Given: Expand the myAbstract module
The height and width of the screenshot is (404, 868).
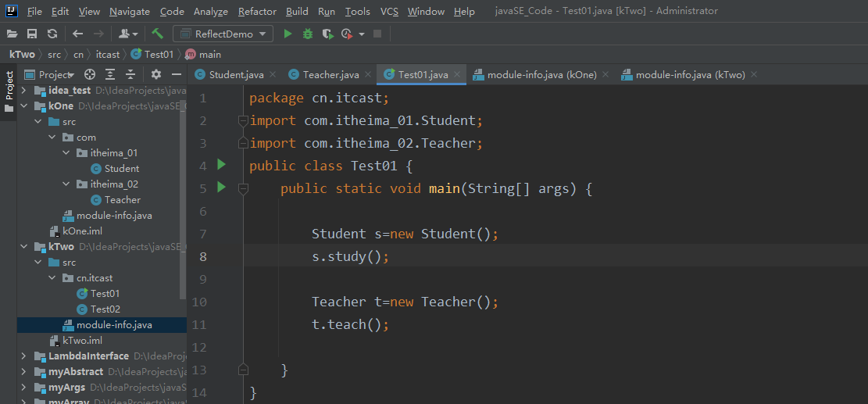Looking at the screenshot, I should tap(23, 371).
